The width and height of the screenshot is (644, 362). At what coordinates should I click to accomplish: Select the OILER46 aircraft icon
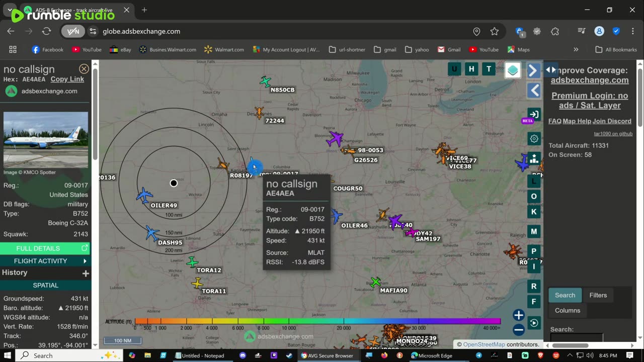pyautogui.click(x=336, y=217)
